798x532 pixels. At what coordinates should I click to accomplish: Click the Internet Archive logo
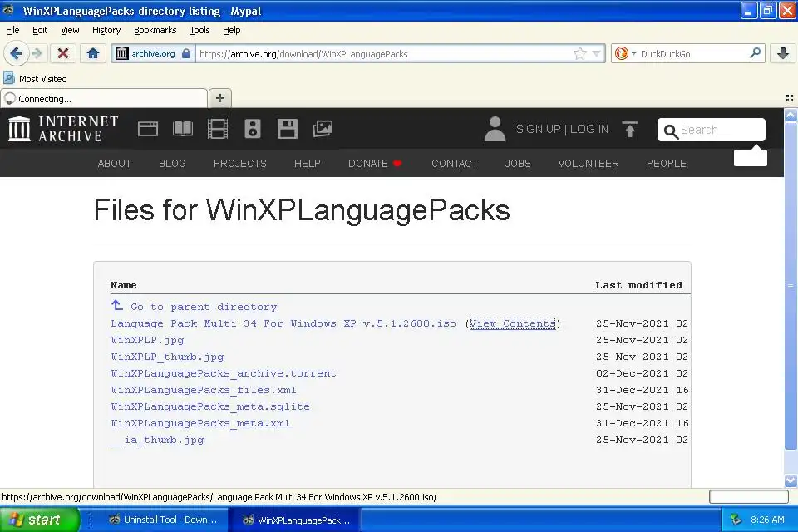64,129
